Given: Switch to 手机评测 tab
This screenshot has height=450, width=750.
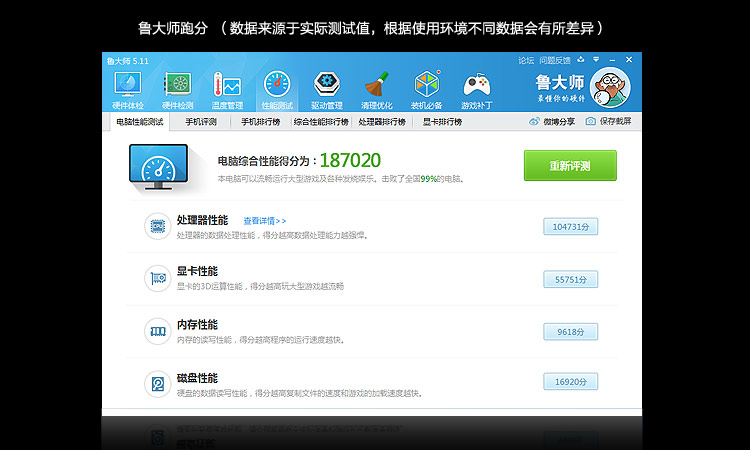Looking at the screenshot, I should click(x=201, y=122).
